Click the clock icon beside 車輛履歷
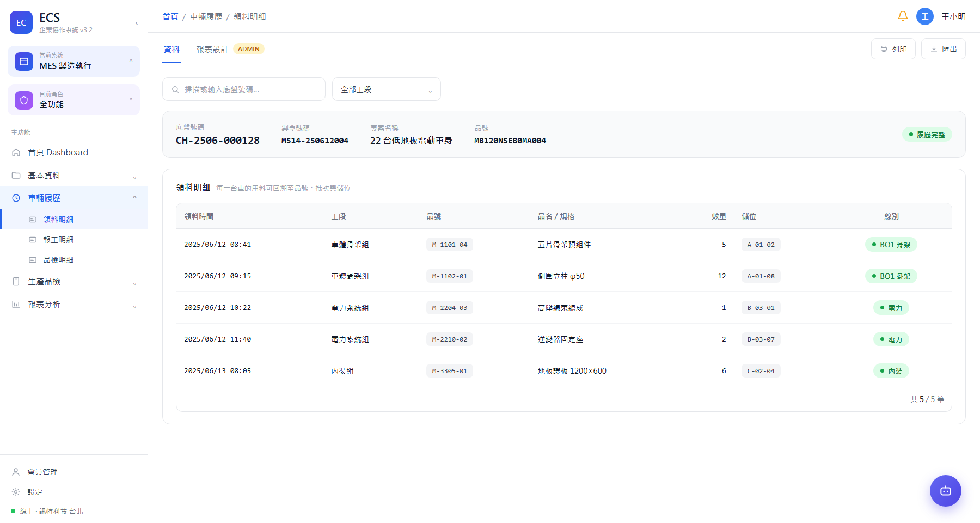980x523 pixels. point(16,198)
